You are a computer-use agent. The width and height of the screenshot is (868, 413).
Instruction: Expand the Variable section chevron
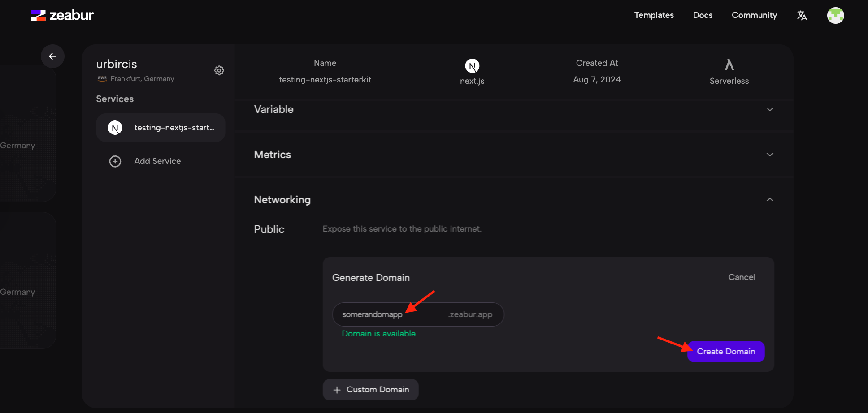pos(770,109)
